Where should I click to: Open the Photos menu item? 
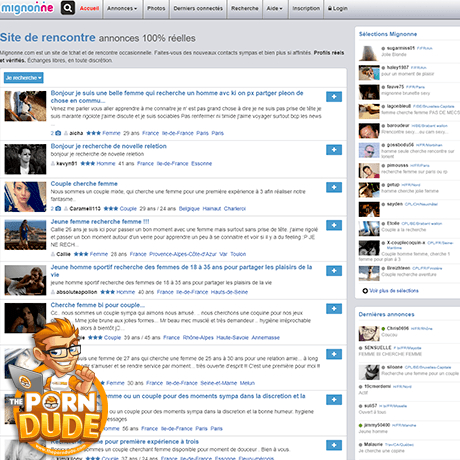point(156,8)
